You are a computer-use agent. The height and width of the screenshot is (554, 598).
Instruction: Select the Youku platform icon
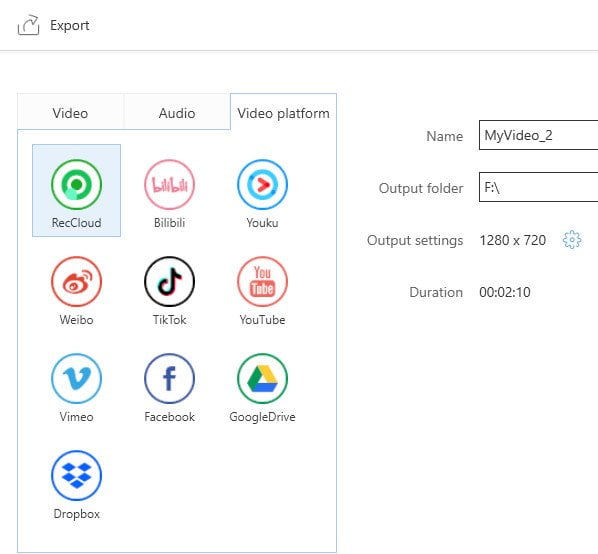click(262, 185)
